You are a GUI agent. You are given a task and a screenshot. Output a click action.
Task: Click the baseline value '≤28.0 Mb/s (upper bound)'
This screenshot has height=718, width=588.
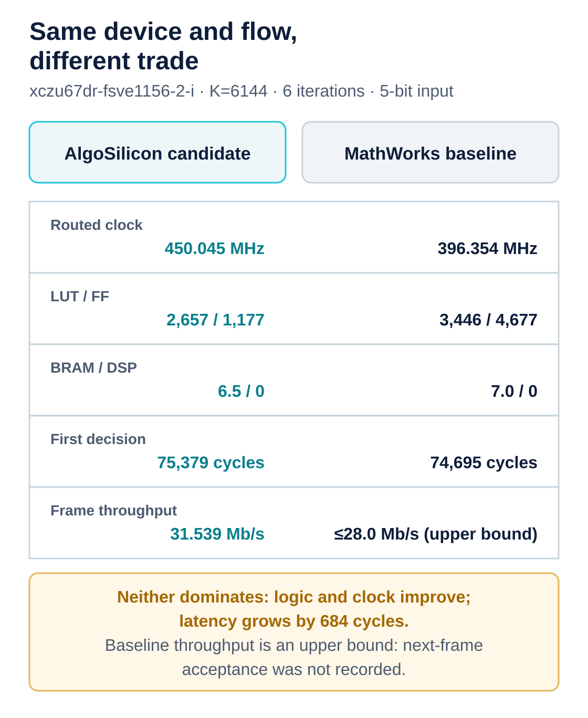click(436, 534)
